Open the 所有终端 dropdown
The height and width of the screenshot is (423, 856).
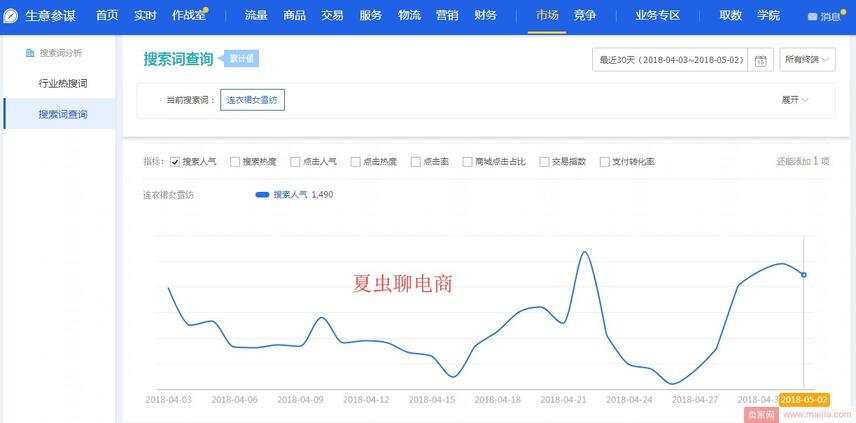(x=807, y=60)
